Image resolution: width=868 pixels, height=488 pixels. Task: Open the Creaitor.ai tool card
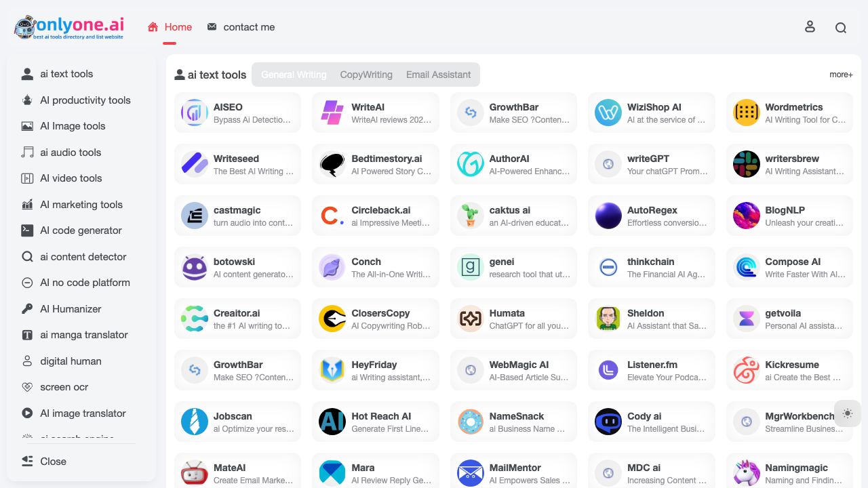point(238,319)
